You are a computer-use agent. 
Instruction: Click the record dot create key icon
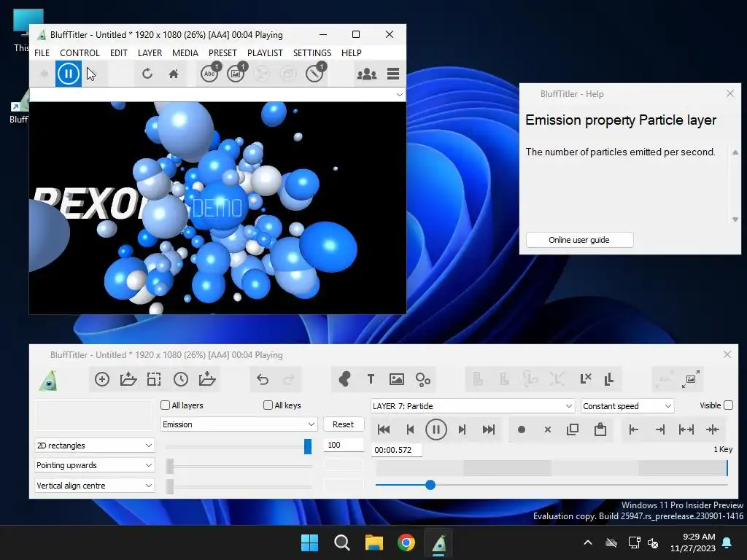pos(522,429)
